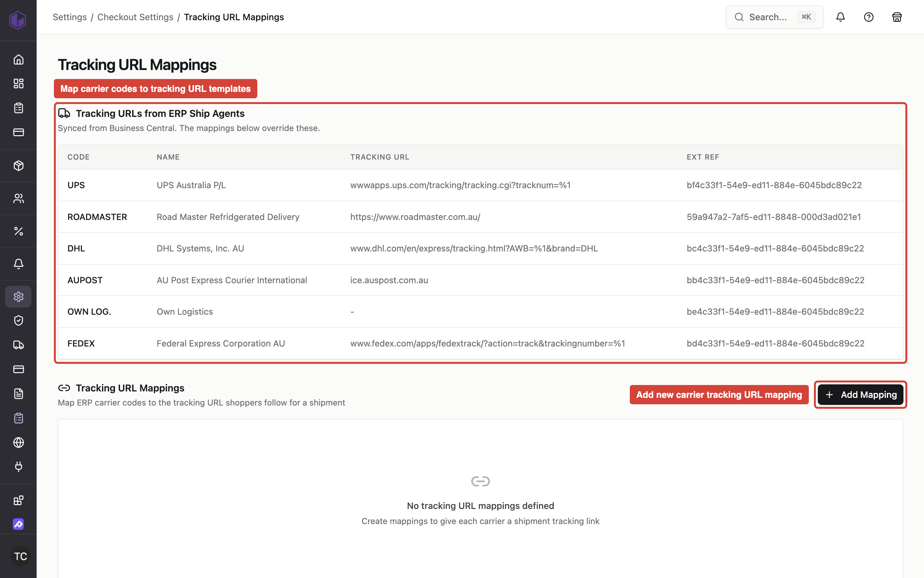Click the EXT REF column header
Image resolution: width=924 pixels, height=578 pixels.
click(x=703, y=157)
